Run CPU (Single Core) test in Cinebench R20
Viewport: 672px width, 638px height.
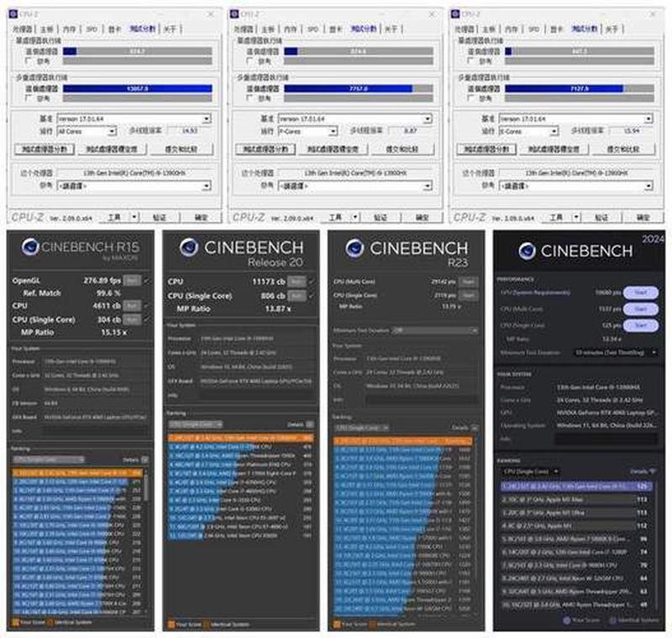coord(297,296)
